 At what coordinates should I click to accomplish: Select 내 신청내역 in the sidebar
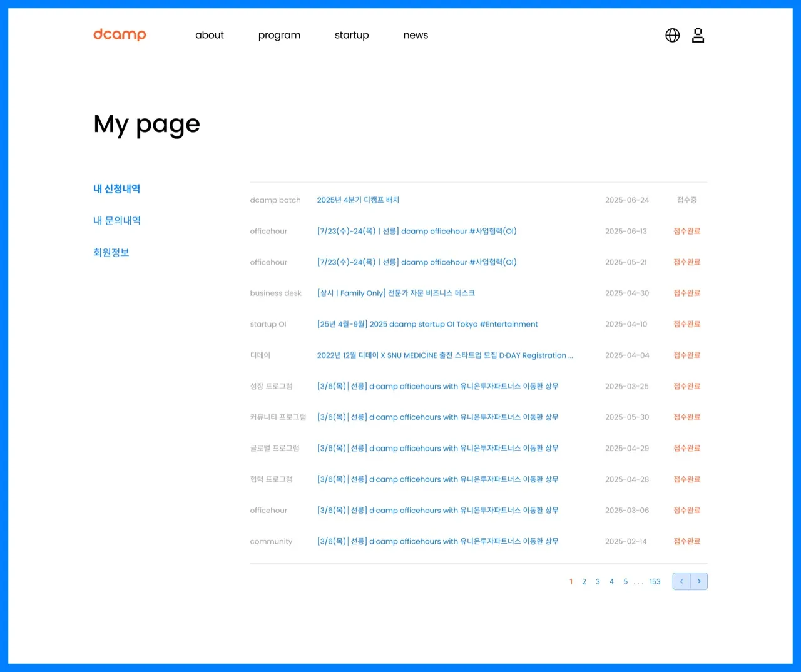pos(116,189)
